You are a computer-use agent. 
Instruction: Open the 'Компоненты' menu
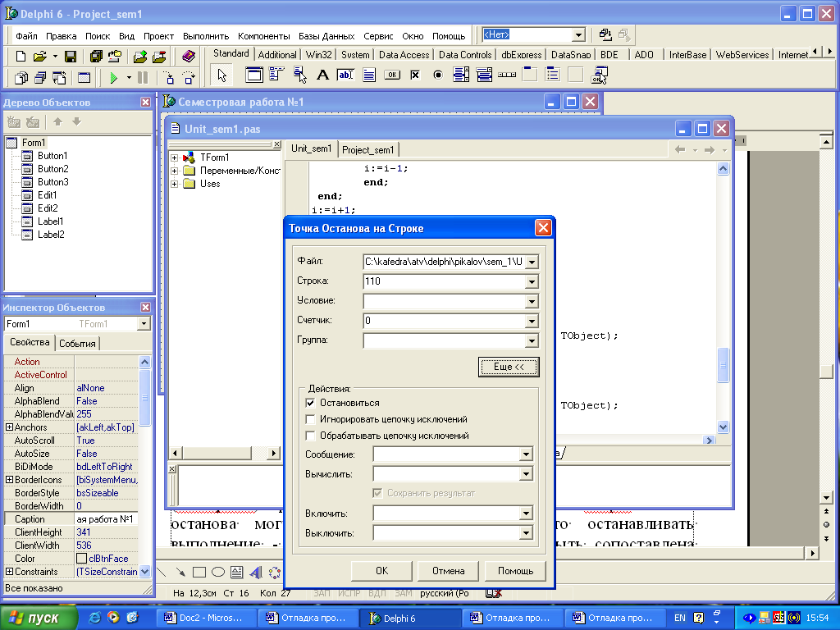click(263, 36)
